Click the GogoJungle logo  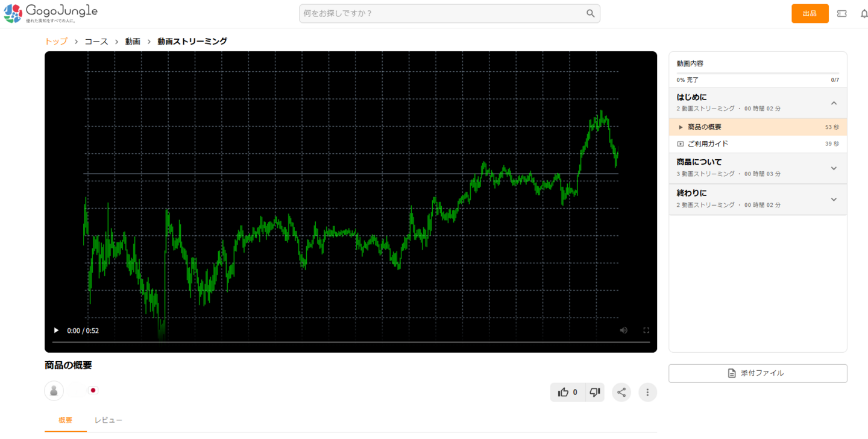[x=51, y=13]
